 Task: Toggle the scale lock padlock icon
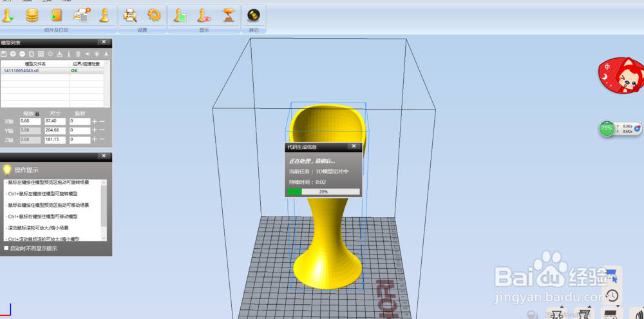(37, 114)
